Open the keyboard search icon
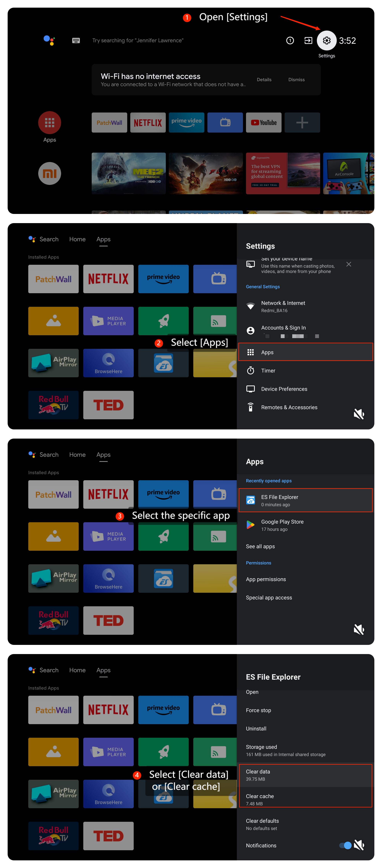Image resolution: width=382 pixels, height=868 pixels. [x=76, y=40]
